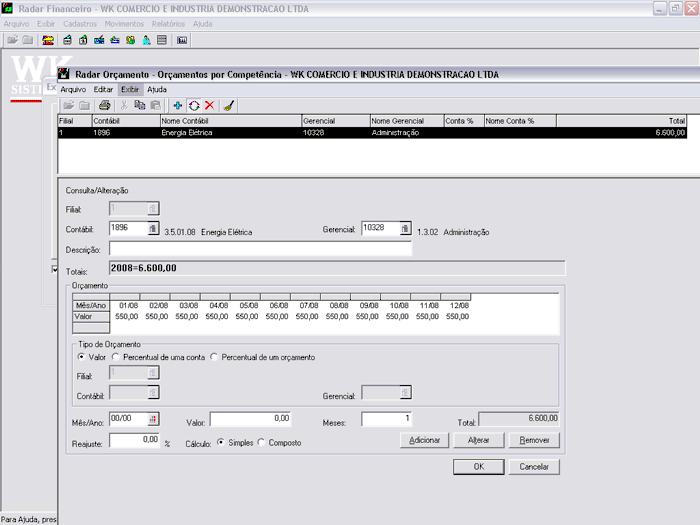Click the broom clear icon
This screenshot has width=700, height=525.
228,105
